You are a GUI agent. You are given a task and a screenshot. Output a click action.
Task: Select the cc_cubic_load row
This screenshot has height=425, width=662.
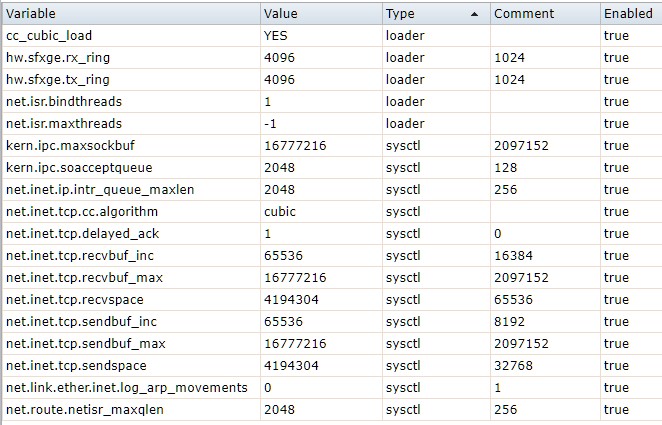51,36
